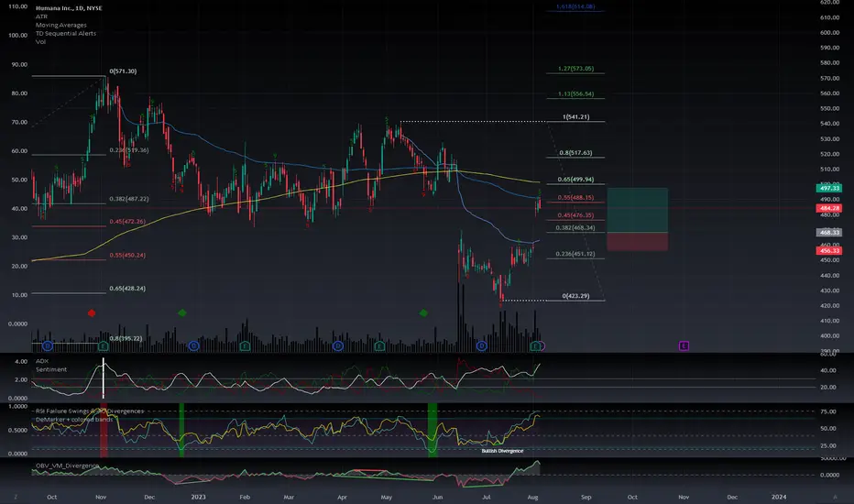The height and width of the screenshot is (504, 854).
Task: Select the RSI Failure Swings indicator legend
Action: 89,411
